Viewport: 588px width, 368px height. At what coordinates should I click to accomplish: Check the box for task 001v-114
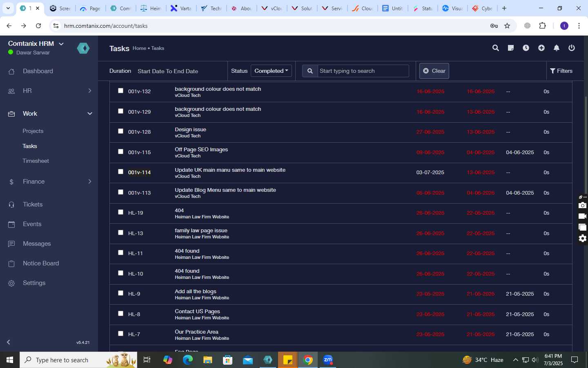(120, 172)
